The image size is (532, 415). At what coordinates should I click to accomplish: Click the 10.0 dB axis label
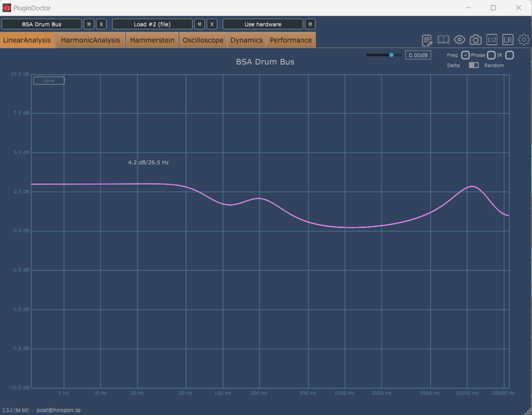tap(20, 74)
